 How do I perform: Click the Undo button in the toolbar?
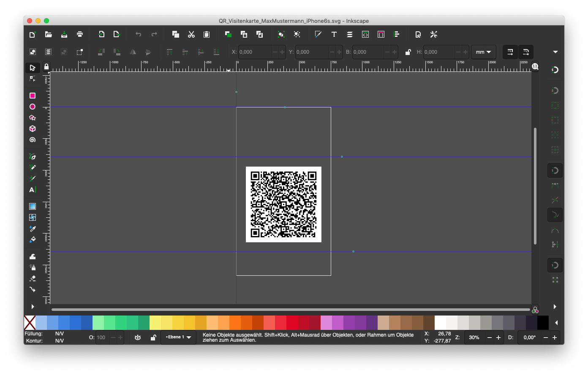[x=138, y=34]
